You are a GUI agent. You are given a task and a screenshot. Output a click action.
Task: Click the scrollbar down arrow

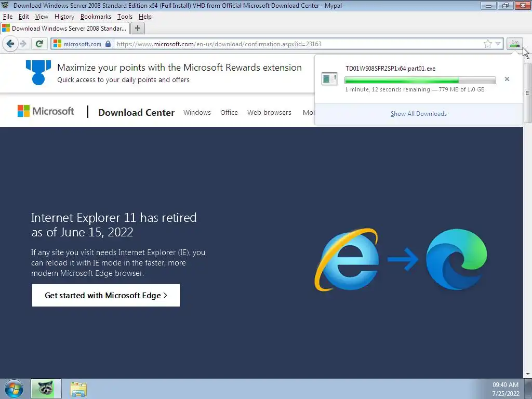coord(527,374)
